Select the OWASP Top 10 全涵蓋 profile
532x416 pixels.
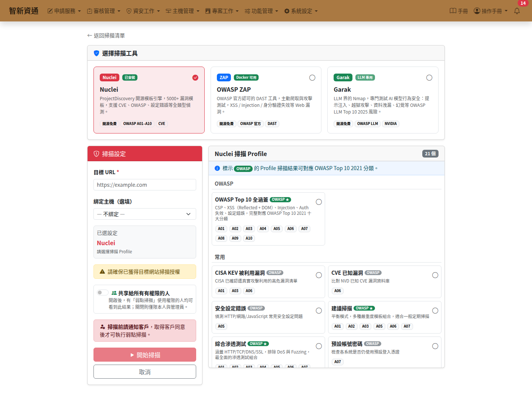point(319,202)
